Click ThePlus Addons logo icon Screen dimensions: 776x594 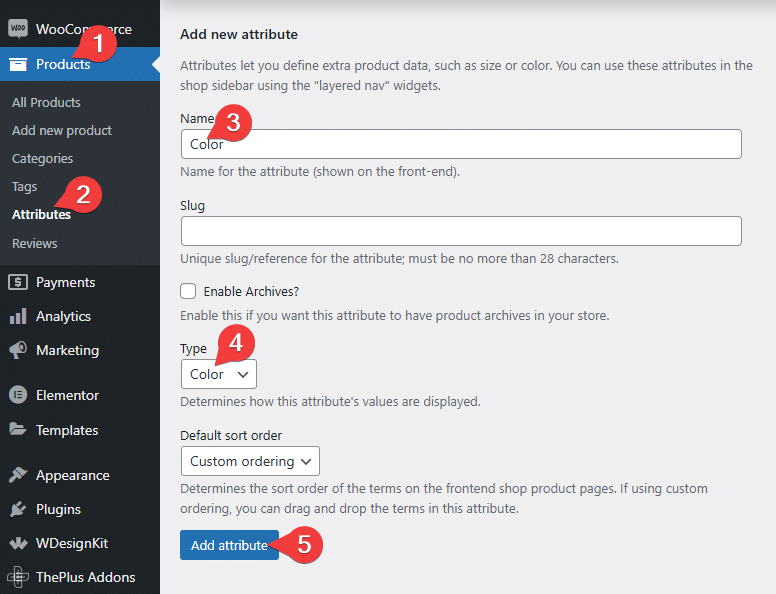pos(18,577)
